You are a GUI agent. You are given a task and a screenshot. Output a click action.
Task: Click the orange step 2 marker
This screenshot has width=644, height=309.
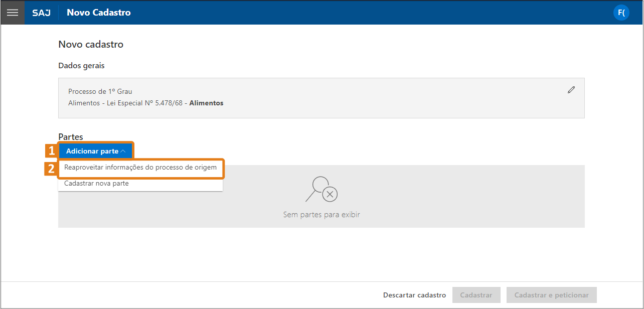coord(51,169)
